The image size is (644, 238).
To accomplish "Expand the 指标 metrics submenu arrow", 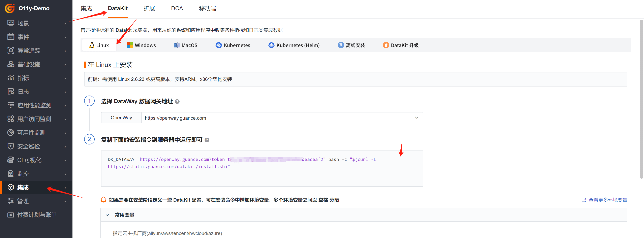I will pyautogui.click(x=65, y=78).
